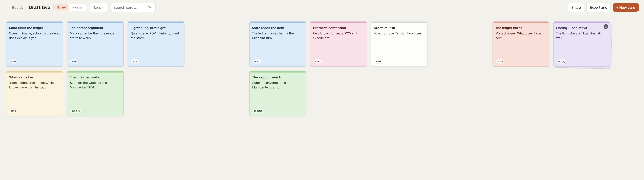This screenshot has height=180, width=644.
Task: Click act-1 tag on Silas warns her
Action: (x=13, y=111)
